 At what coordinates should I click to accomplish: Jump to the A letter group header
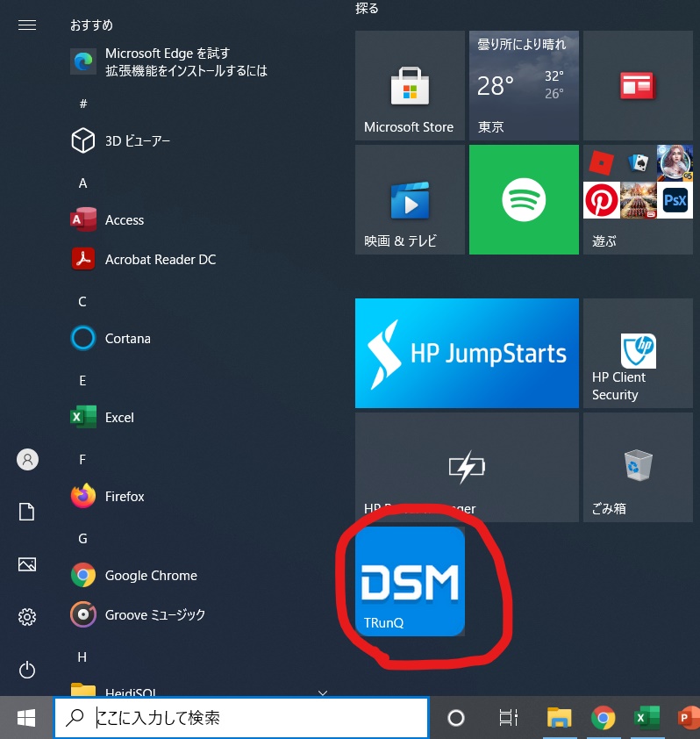click(x=83, y=183)
